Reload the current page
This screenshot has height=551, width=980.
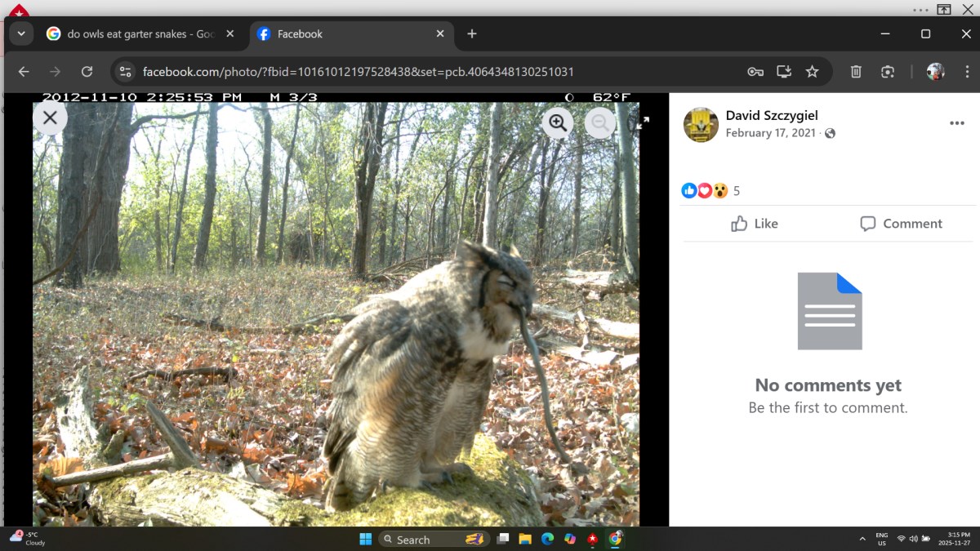87,72
